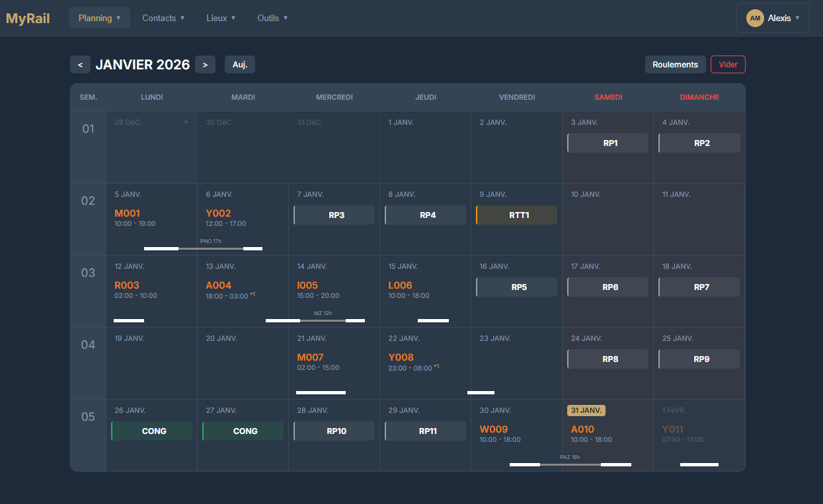Click the PNO 17h rest bar
Screen dimensions: 823x504
click(210, 248)
